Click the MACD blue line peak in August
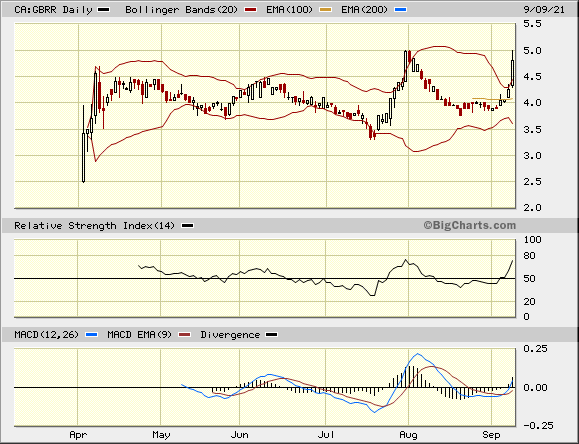 pos(418,354)
